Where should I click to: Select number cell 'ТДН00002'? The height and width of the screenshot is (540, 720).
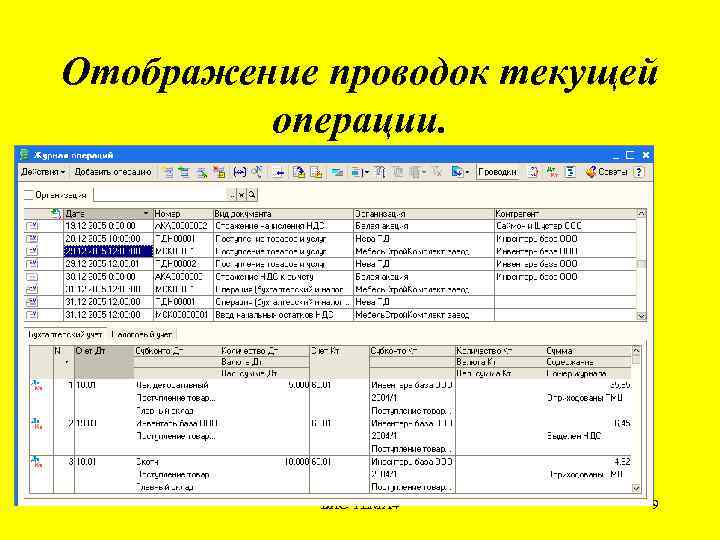click(x=183, y=264)
